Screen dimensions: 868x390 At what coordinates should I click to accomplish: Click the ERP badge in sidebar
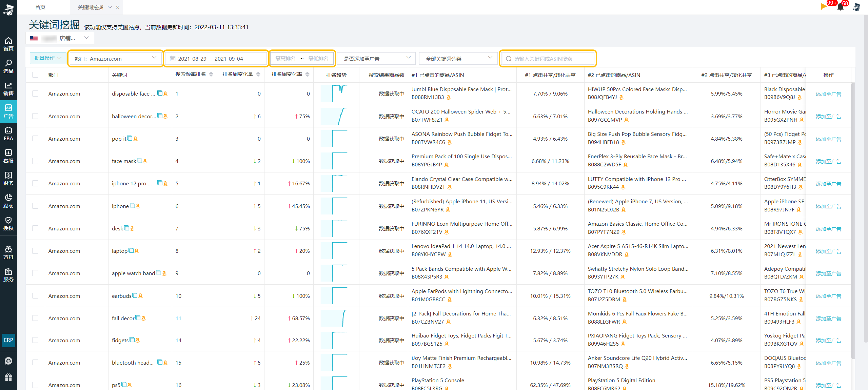click(x=8, y=340)
